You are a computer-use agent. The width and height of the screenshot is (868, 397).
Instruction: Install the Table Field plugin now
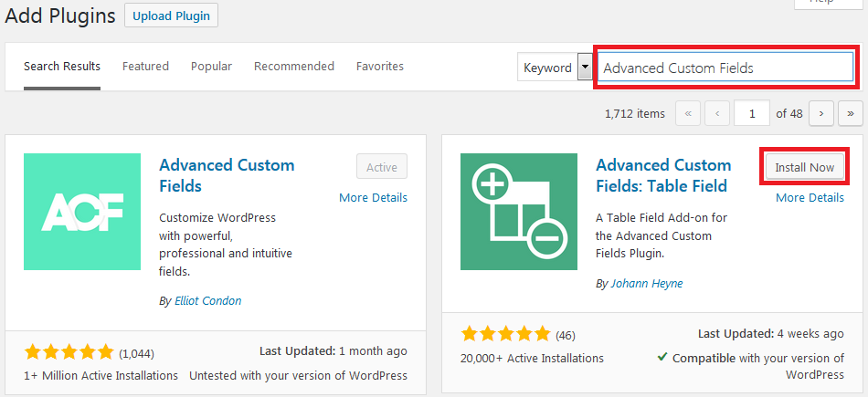pos(804,167)
